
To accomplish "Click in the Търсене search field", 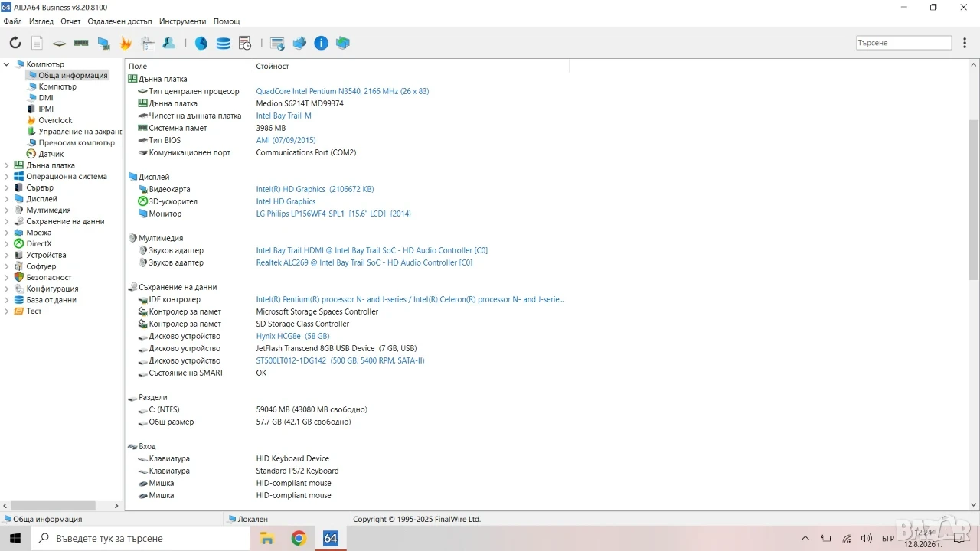I will click(x=903, y=43).
